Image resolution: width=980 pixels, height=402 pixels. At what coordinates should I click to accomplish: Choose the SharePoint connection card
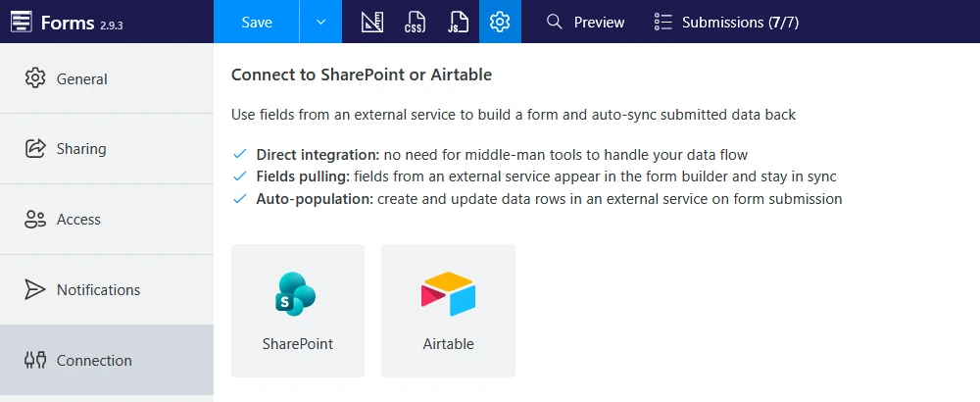298,311
